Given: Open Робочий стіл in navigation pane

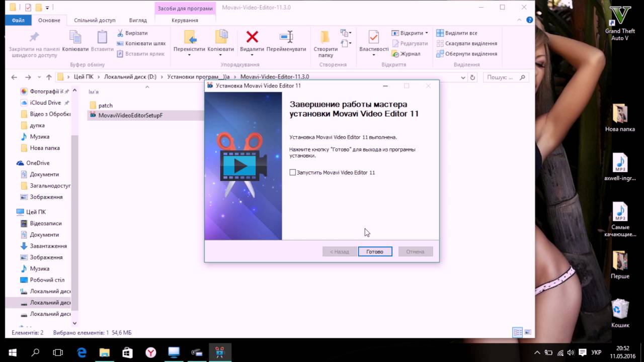Looking at the screenshot, I should click(47, 280).
